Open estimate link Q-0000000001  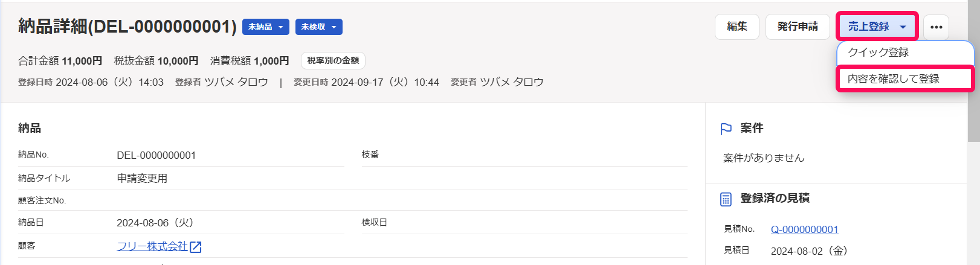coord(804,229)
